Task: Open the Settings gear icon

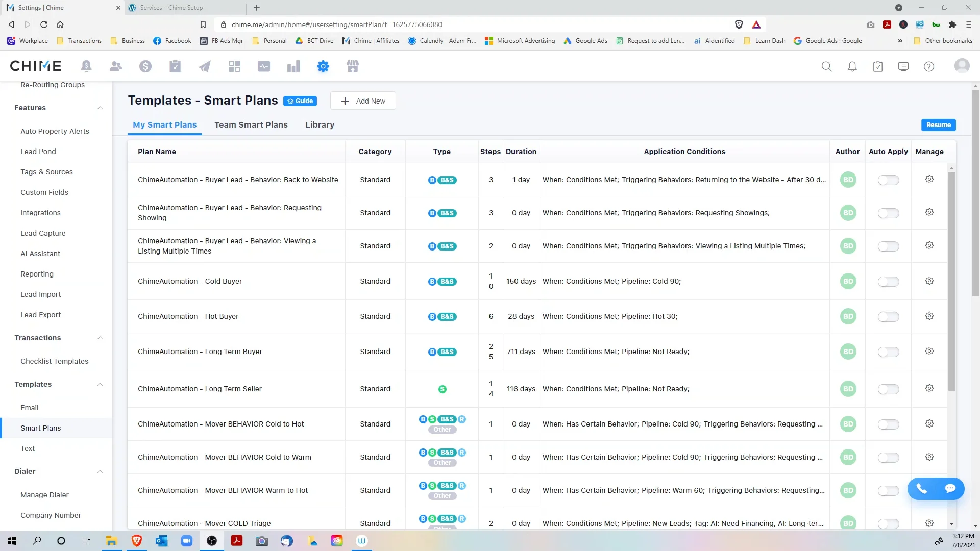Action: (x=323, y=66)
